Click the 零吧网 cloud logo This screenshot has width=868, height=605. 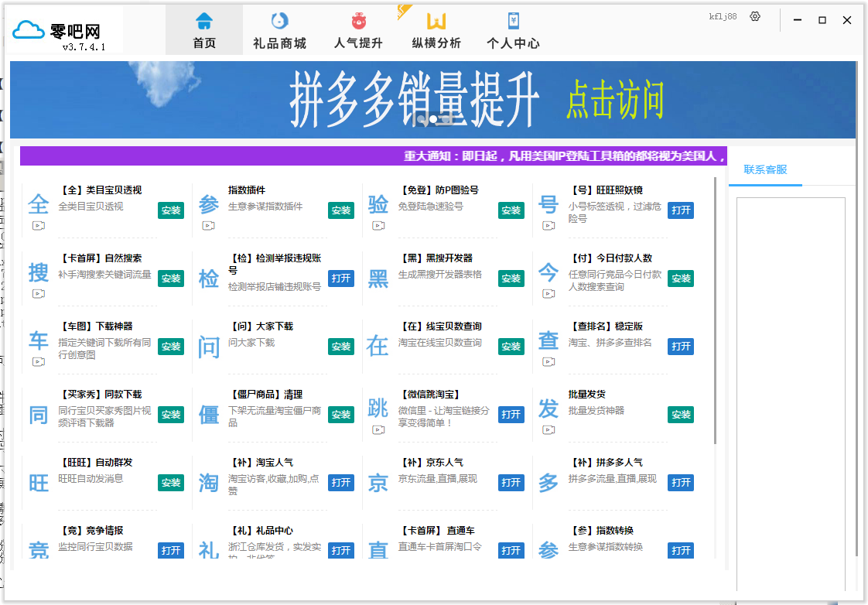click(x=28, y=30)
